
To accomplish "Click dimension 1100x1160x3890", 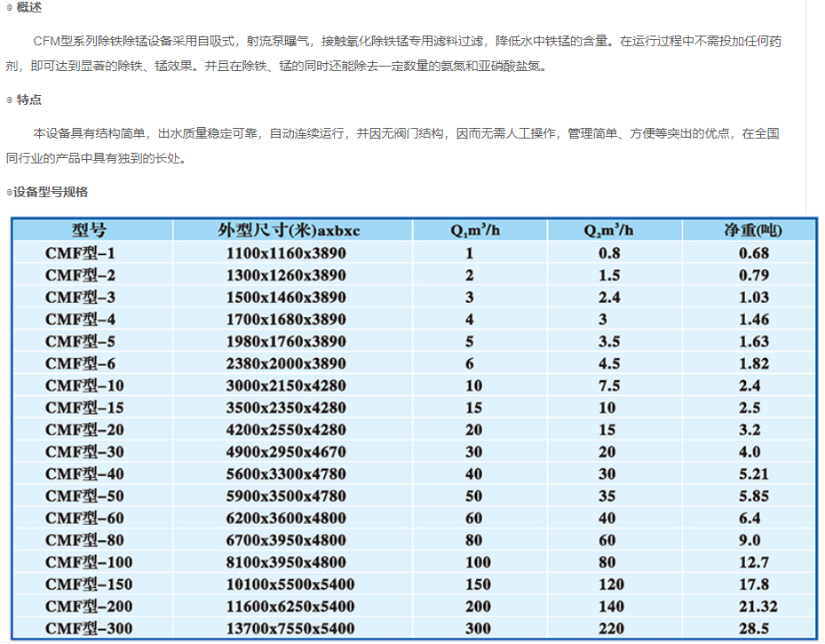I will pos(286,253).
